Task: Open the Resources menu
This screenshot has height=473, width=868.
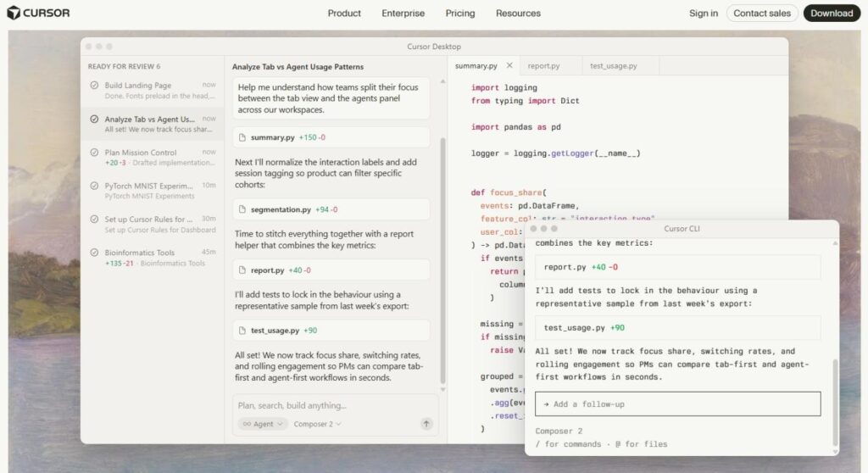Action: click(518, 14)
